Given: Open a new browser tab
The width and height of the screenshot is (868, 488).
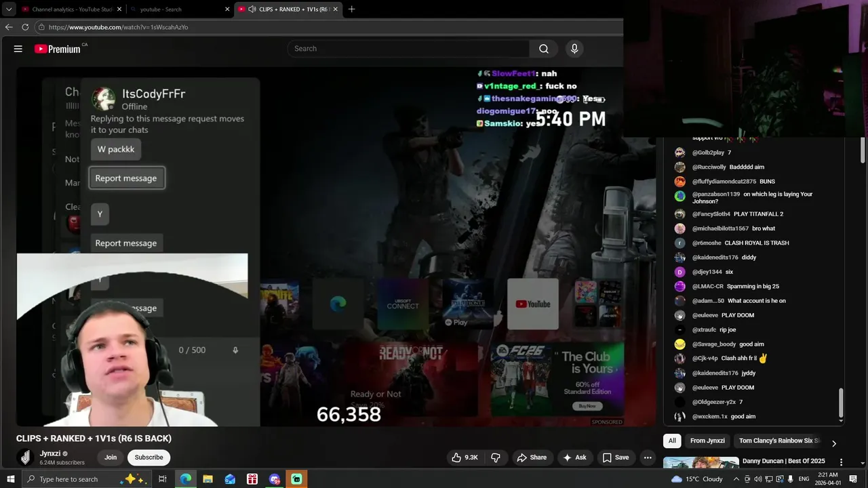Looking at the screenshot, I should point(351,9).
